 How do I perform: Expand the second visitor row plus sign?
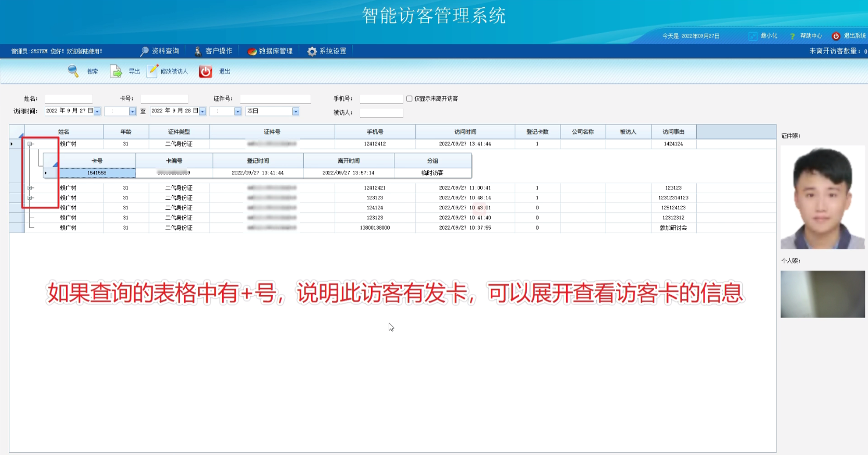coord(30,188)
